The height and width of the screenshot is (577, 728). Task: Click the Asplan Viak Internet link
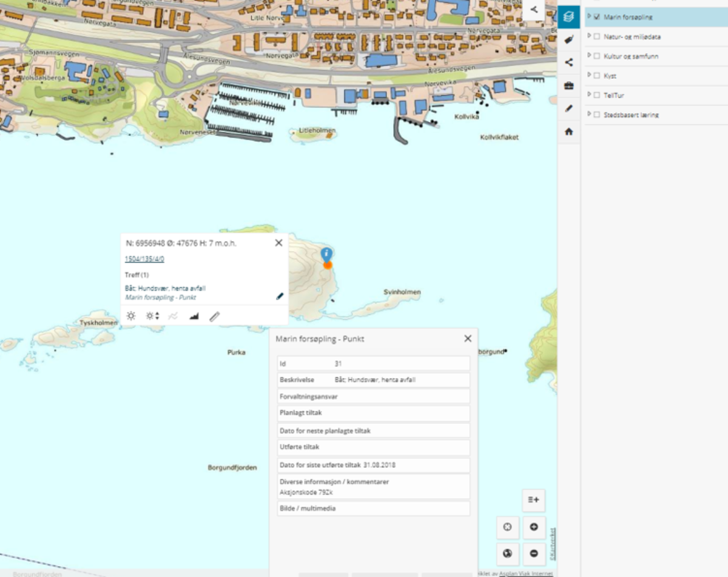click(x=525, y=573)
